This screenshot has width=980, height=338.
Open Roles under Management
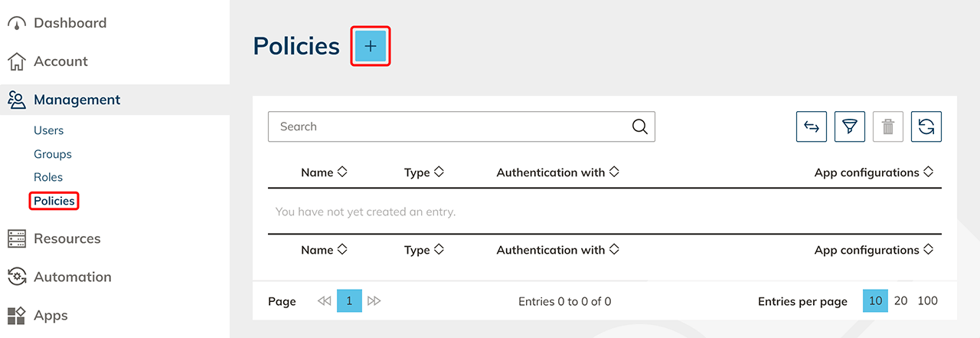click(x=47, y=177)
